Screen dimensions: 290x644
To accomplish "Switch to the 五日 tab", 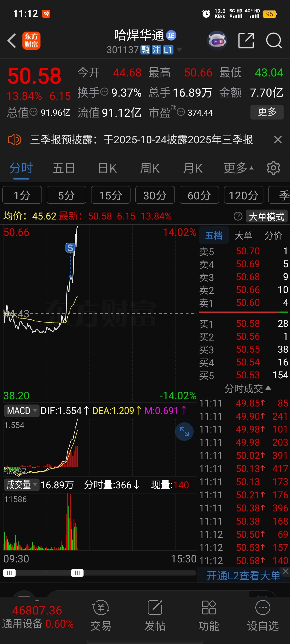I will (x=64, y=169).
